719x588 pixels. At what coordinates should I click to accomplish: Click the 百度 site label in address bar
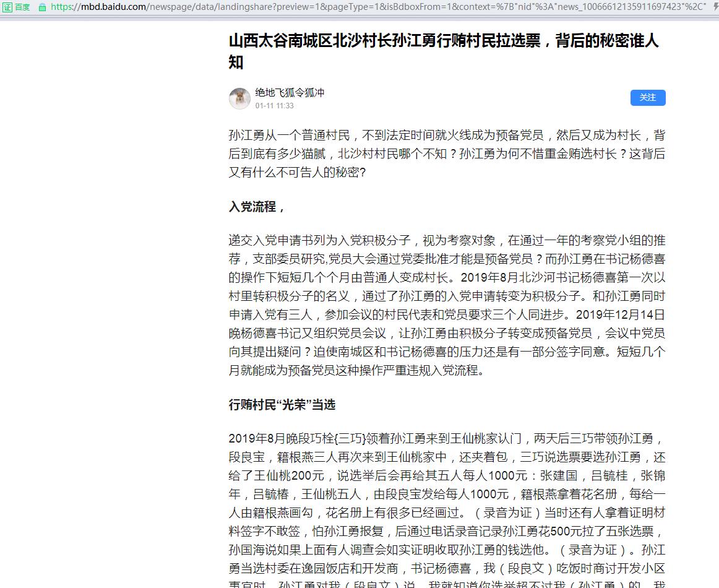[x=23, y=7]
